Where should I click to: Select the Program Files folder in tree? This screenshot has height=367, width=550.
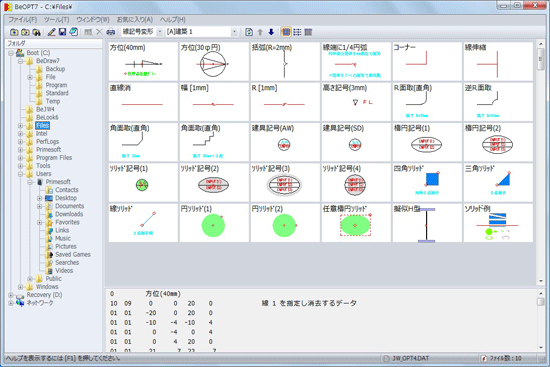54,158
